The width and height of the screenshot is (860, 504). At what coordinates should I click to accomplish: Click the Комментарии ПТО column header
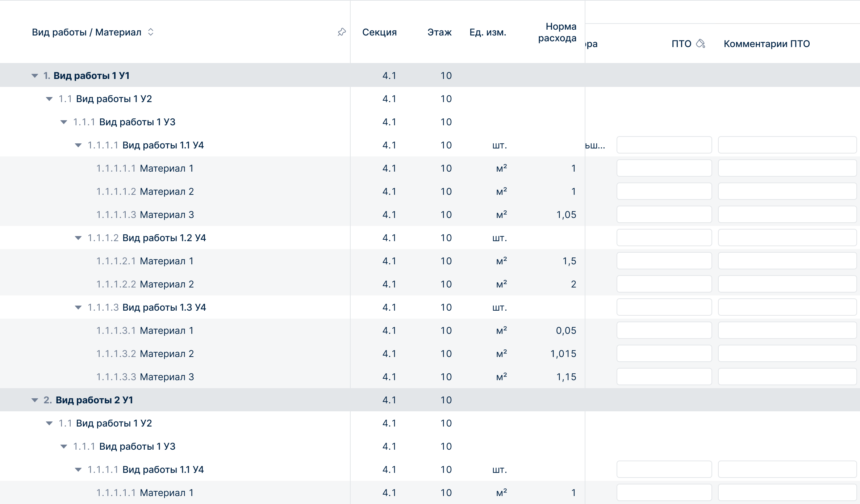(x=767, y=44)
